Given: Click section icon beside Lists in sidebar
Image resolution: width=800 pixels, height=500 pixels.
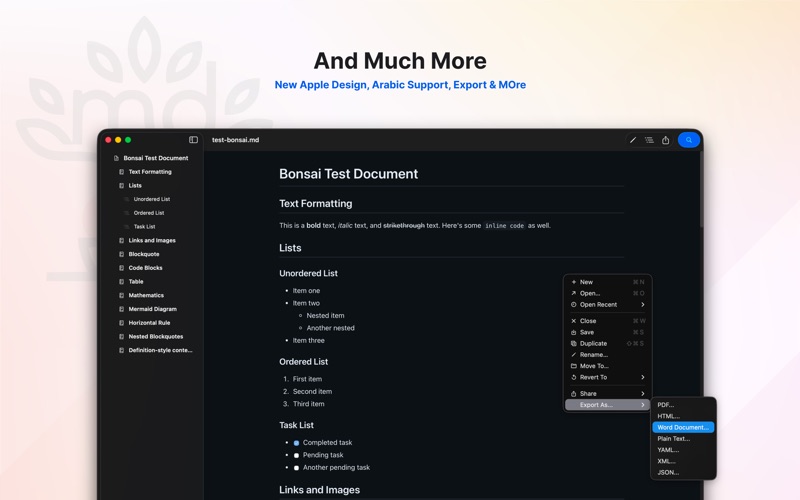Looking at the screenshot, I should pos(121,186).
